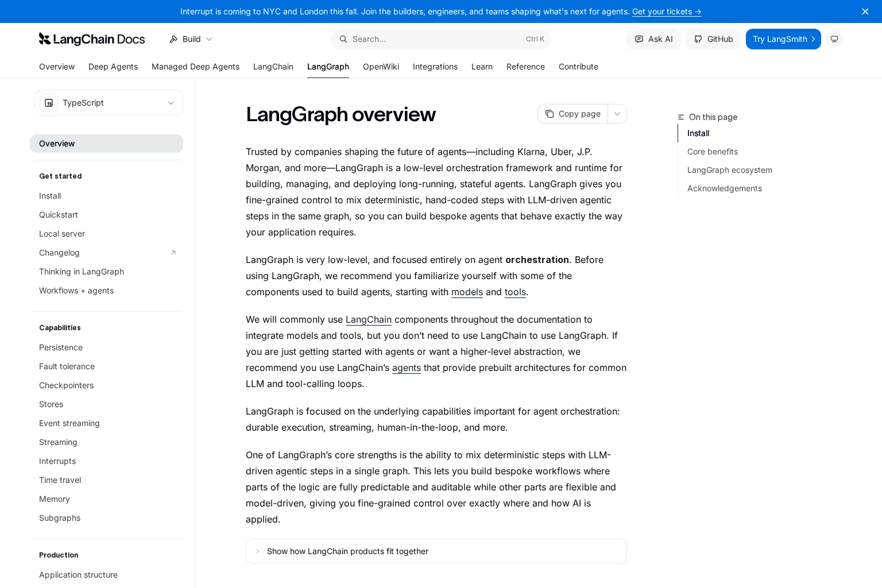
Task: Follow the agents inline link
Action: point(407,367)
